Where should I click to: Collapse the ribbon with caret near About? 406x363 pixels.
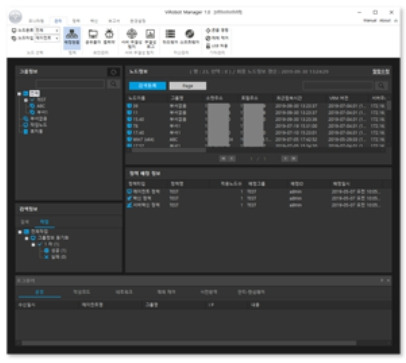point(395,21)
